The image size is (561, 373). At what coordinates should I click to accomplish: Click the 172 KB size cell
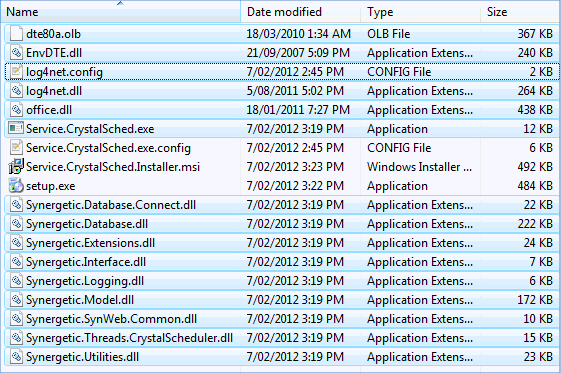point(535,300)
